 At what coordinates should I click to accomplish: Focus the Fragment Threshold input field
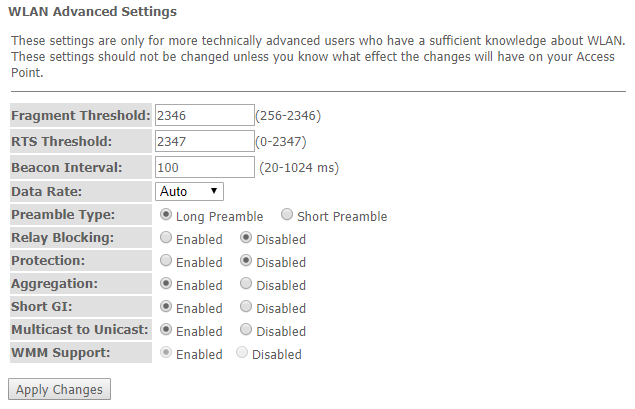pos(204,115)
